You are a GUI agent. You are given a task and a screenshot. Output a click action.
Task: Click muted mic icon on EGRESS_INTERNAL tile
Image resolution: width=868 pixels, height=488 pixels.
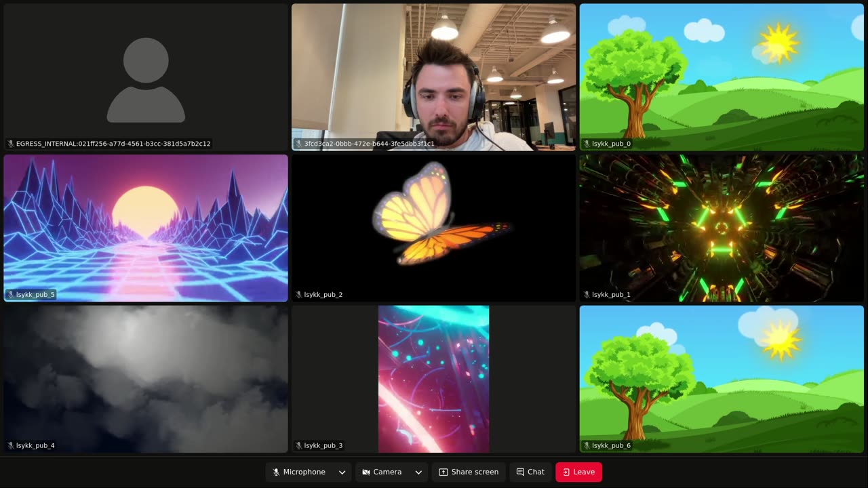click(x=10, y=144)
